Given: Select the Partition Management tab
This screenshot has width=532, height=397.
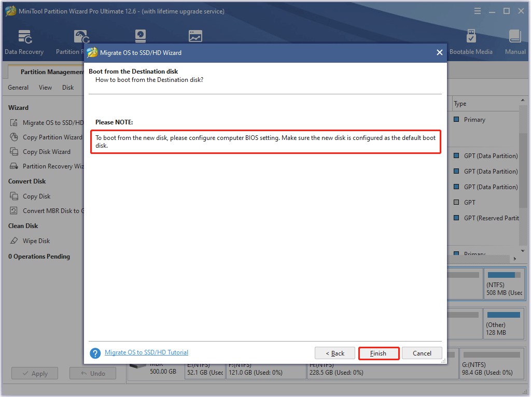Looking at the screenshot, I should click(46, 72).
